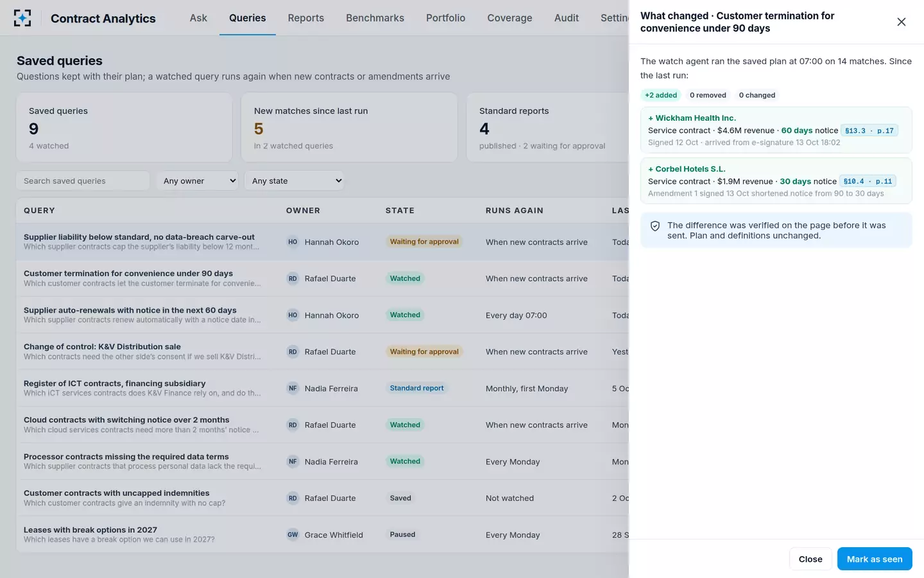Open the Benchmarks tab

coord(375,18)
